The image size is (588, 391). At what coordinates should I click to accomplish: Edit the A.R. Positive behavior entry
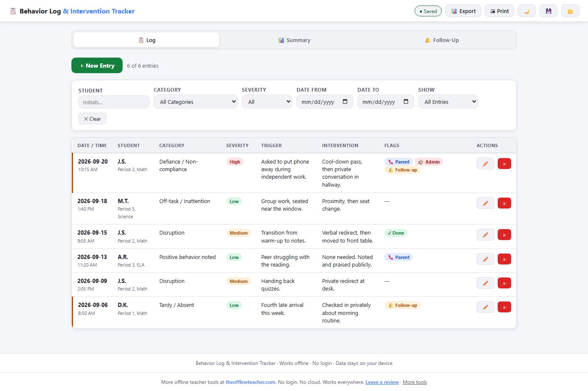point(486,259)
